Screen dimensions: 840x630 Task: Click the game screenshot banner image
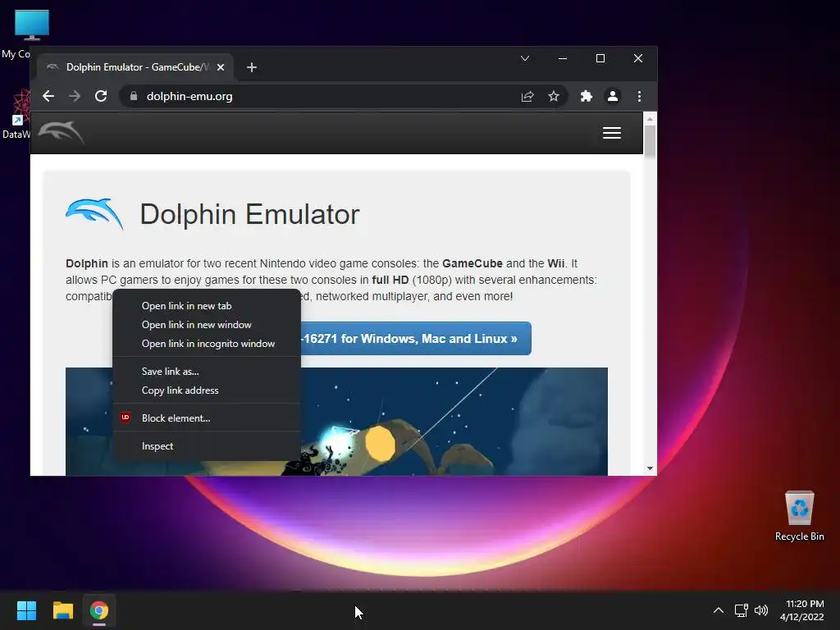454,421
